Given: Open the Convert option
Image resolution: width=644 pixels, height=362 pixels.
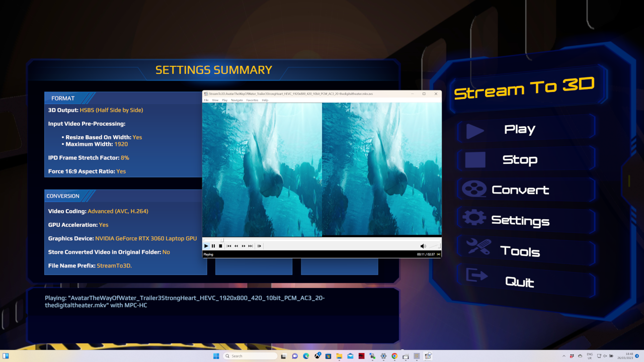Looking at the screenshot, I should tap(520, 190).
